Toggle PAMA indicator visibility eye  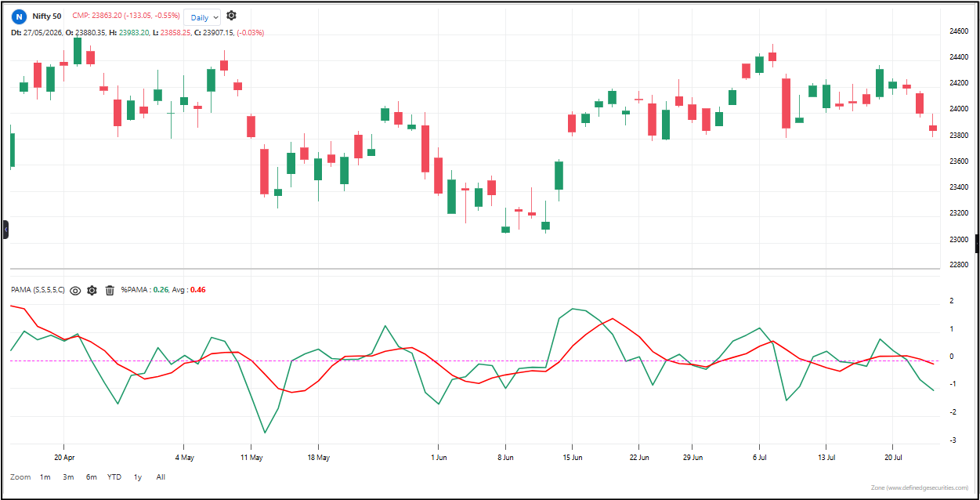click(75, 290)
